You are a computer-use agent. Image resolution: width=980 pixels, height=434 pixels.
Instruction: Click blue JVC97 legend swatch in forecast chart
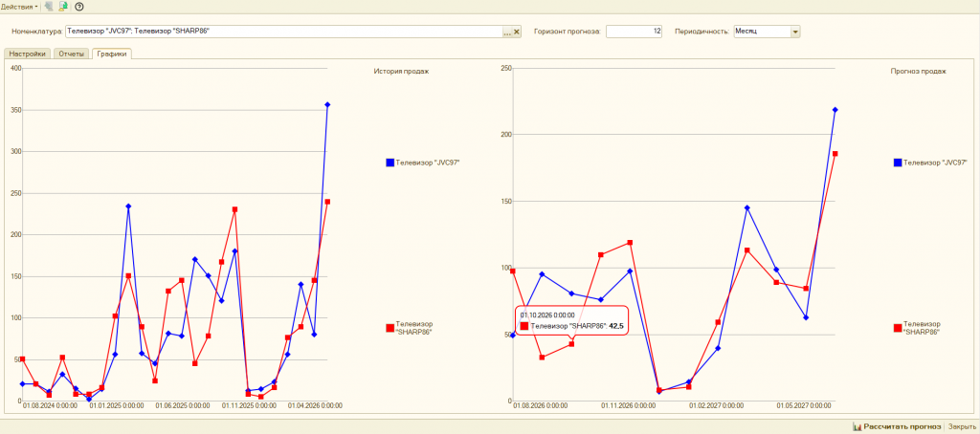[x=898, y=163]
